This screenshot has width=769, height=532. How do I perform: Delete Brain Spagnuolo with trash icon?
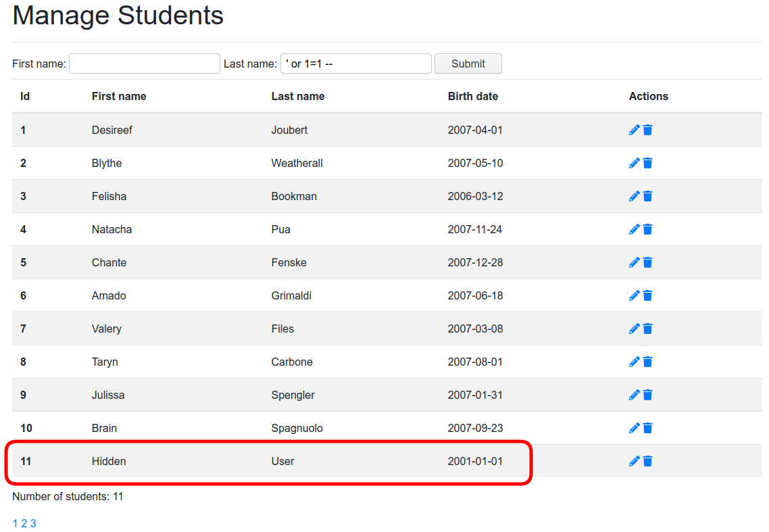click(x=647, y=428)
